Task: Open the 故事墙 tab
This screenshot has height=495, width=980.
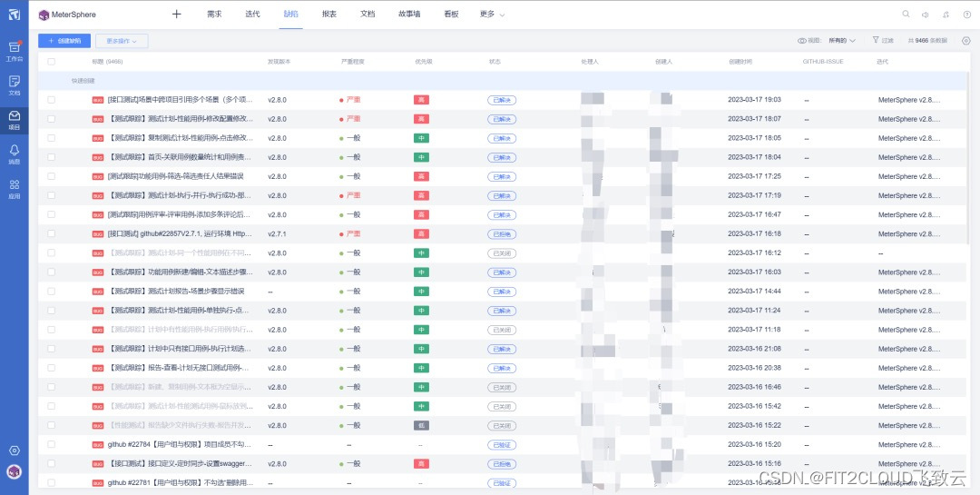Action: 409,15
